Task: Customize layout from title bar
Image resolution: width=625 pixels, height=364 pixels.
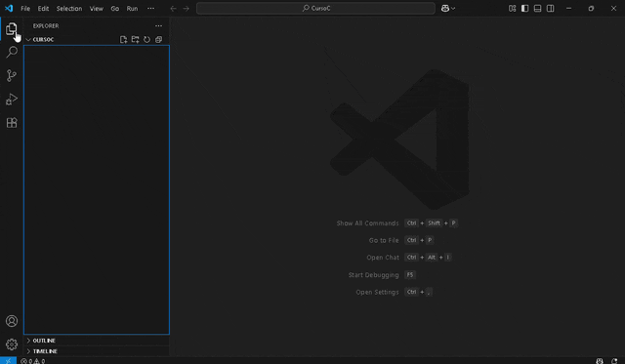Action: [512, 9]
